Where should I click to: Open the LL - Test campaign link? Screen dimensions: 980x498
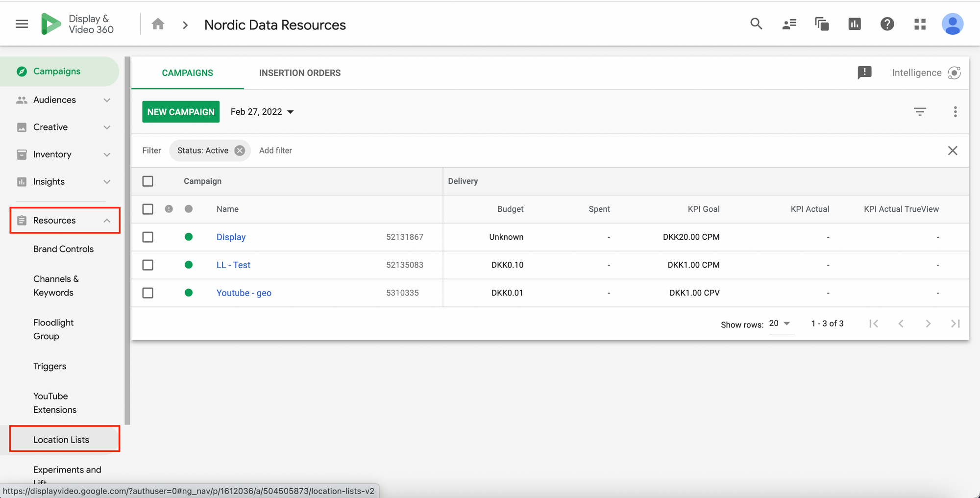233,265
